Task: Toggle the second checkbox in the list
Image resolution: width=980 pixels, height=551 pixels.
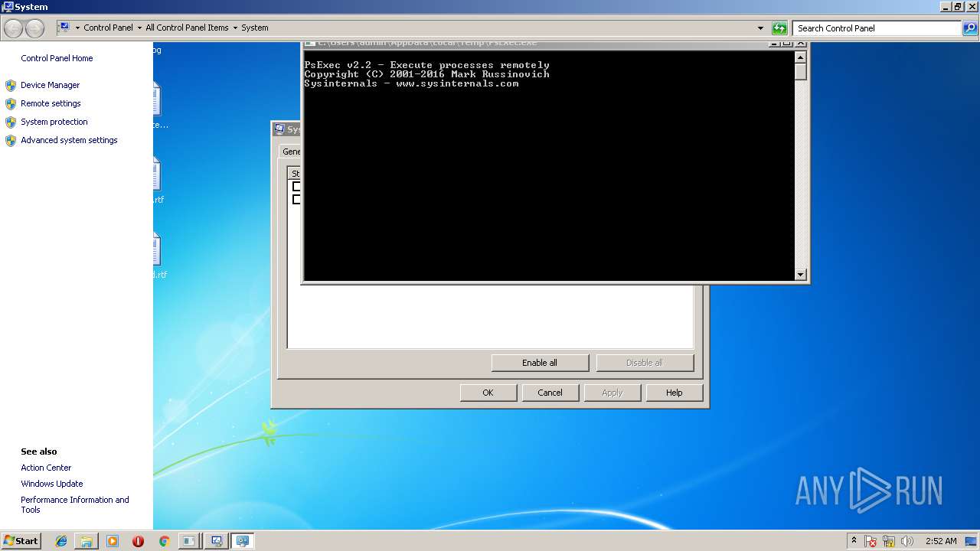Action: (x=296, y=199)
